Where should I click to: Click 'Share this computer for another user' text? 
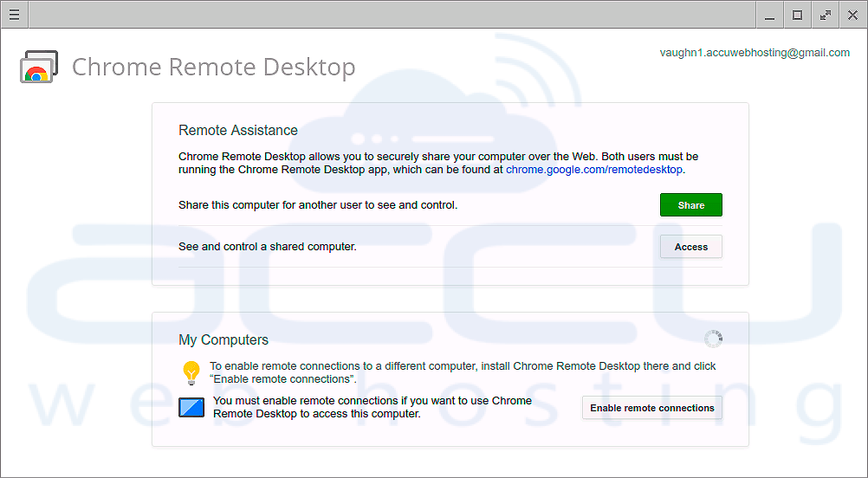tap(318, 205)
